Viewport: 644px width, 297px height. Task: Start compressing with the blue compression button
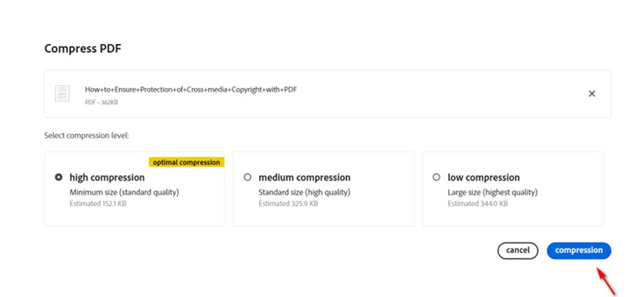pyautogui.click(x=579, y=250)
